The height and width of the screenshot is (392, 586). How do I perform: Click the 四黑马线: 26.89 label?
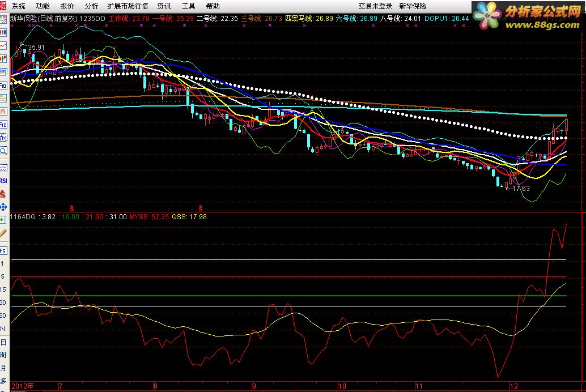[x=309, y=18]
